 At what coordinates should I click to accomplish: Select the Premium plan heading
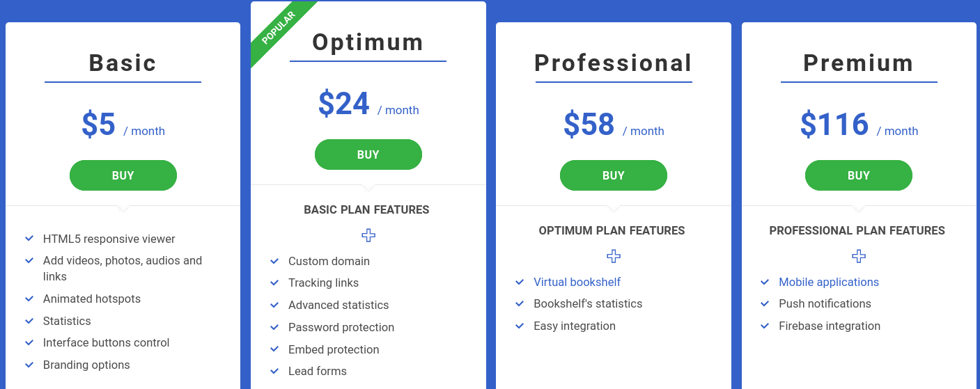tap(859, 63)
